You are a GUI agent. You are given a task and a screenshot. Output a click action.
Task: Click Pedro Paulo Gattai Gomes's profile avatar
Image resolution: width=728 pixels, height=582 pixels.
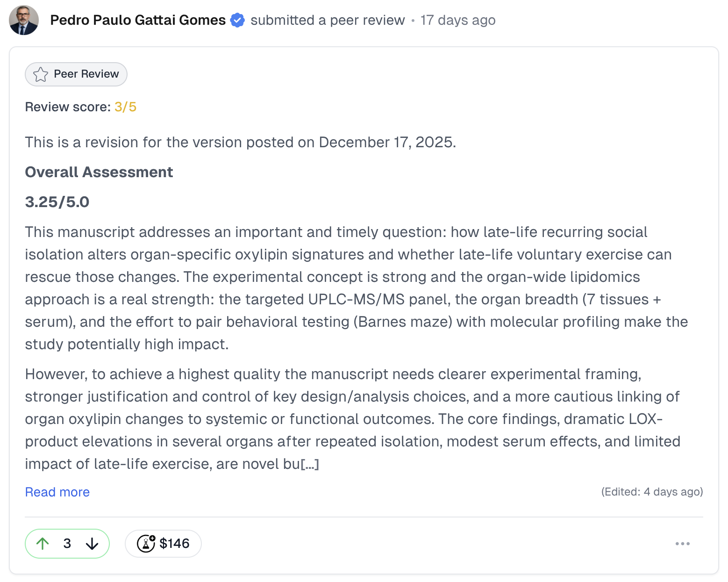(23, 20)
